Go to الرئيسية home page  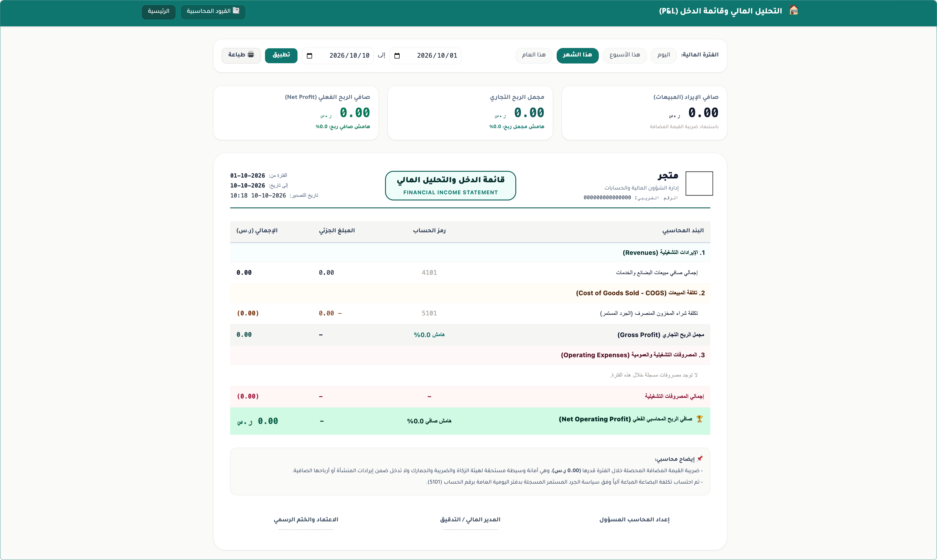coord(158,12)
